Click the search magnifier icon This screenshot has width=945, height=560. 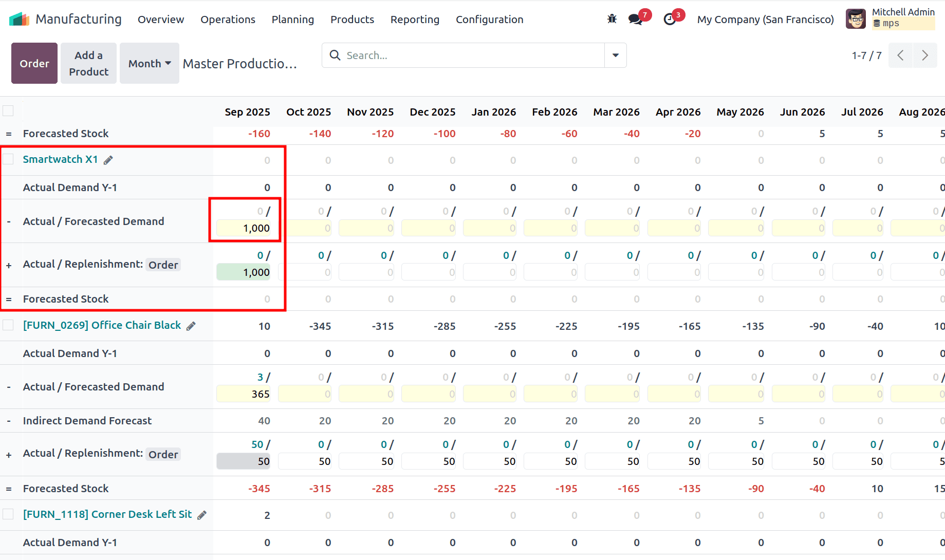click(335, 55)
